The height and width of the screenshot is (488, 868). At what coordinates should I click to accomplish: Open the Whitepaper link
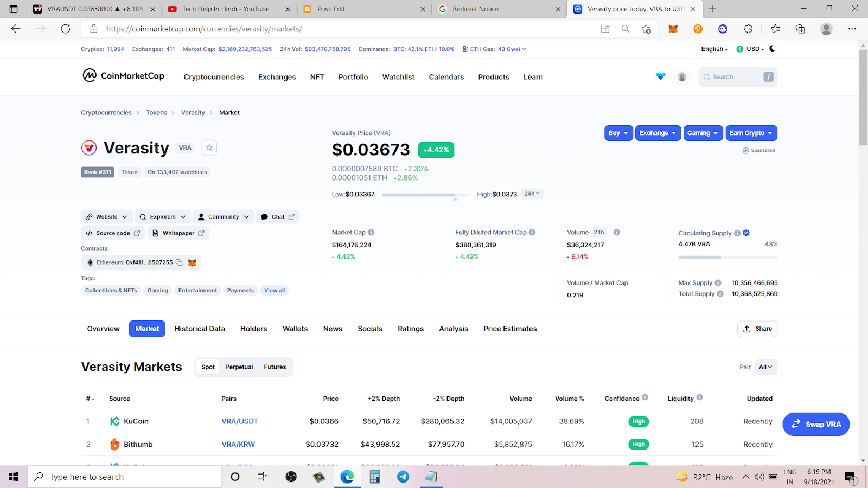pos(178,233)
